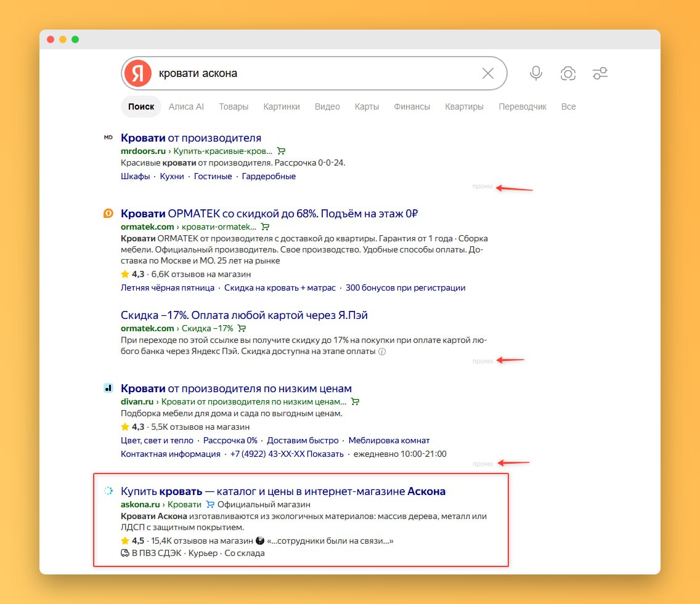The height and width of the screenshot is (604, 700).
Task: Click the cart icon before Официальный магазин
Action: [x=210, y=504]
